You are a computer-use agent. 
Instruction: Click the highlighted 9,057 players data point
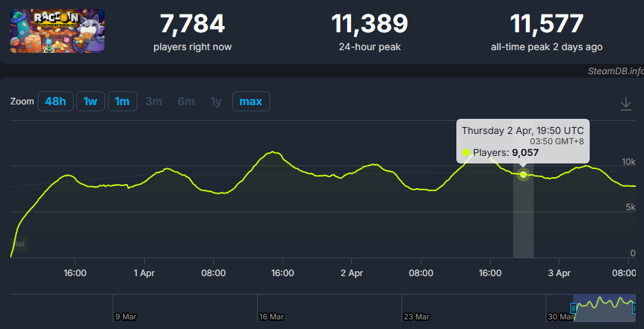tap(523, 174)
